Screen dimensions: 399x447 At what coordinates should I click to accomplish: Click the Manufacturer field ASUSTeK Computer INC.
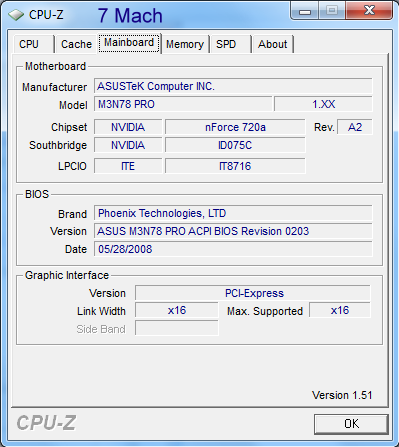(x=233, y=86)
